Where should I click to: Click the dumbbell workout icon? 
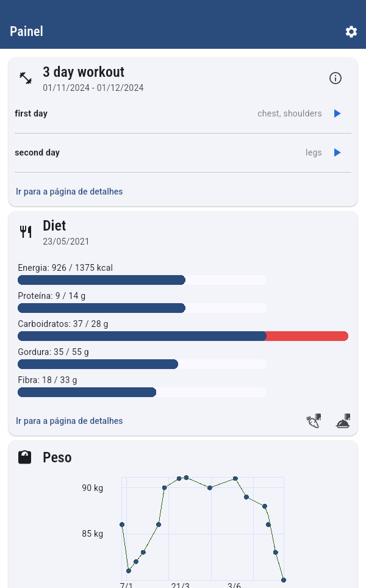26,78
